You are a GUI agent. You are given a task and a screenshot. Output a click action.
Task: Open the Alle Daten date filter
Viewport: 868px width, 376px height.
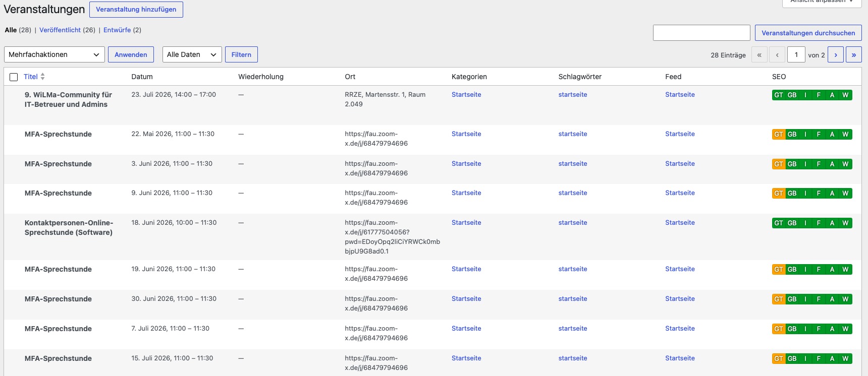coord(192,54)
